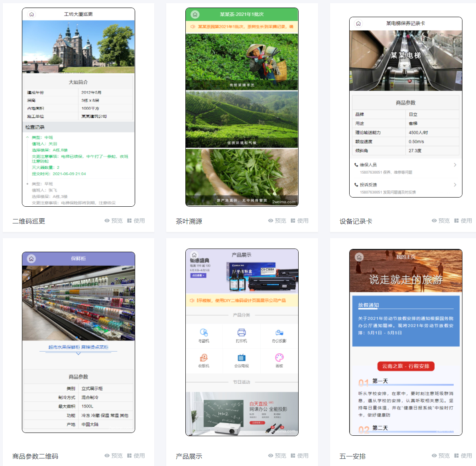
Task: Select the 打印机 category icon
Action: tap(242, 333)
